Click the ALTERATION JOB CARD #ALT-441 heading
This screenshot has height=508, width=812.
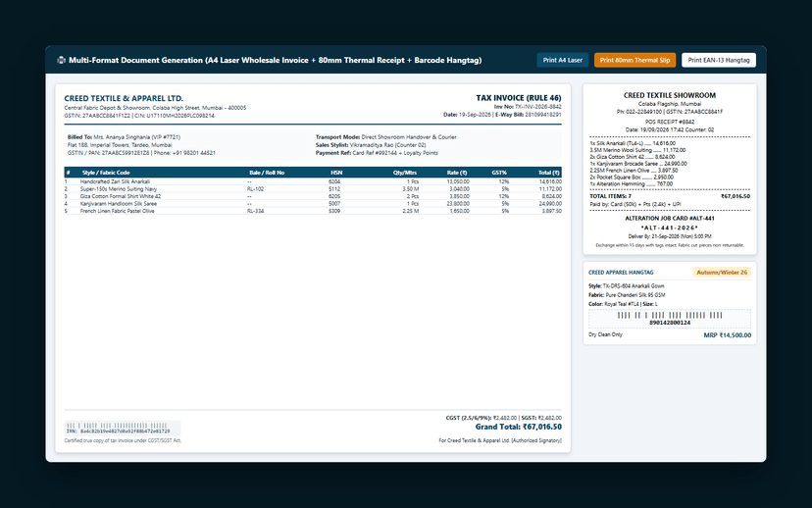pos(670,219)
